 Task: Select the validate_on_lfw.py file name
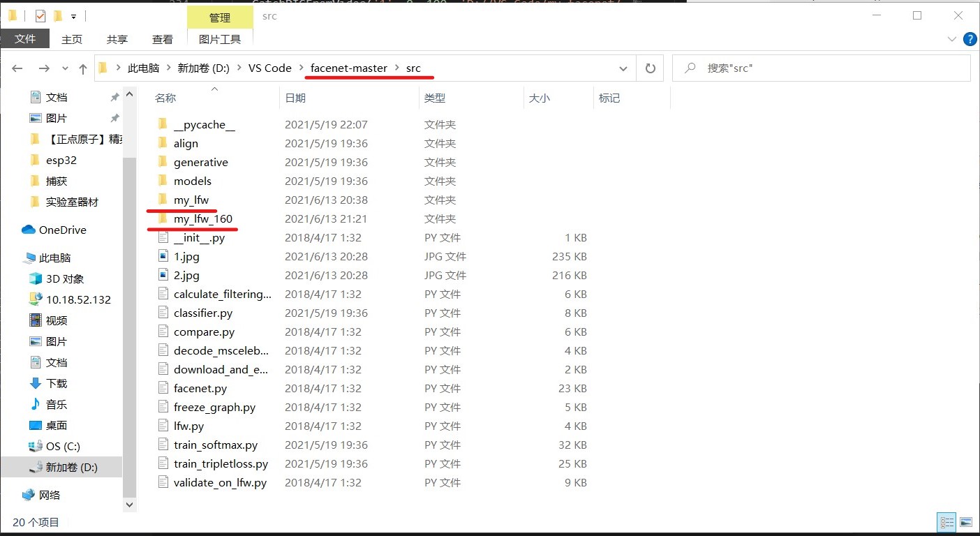click(220, 482)
